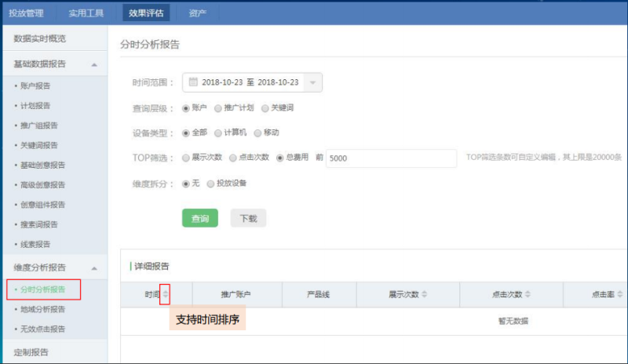Click the calendar icon in date range field
The width and height of the screenshot is (628, 364).
point(193,82)
